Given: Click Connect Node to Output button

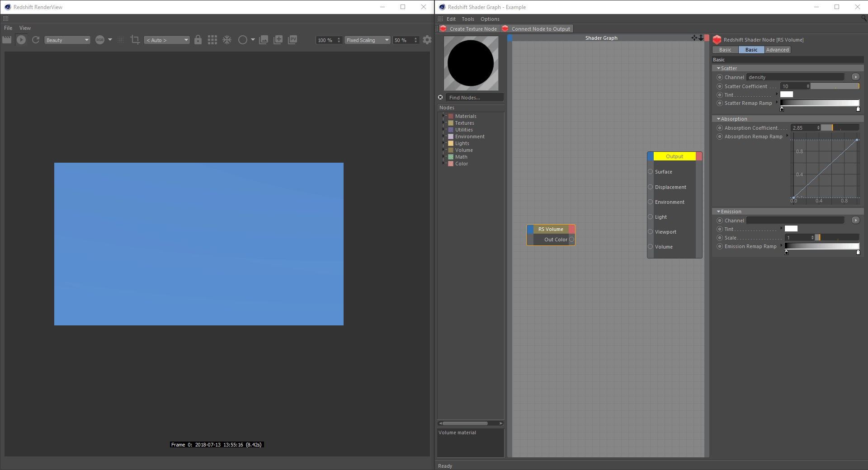Looking at the screenshot, I should coord(540,29).
